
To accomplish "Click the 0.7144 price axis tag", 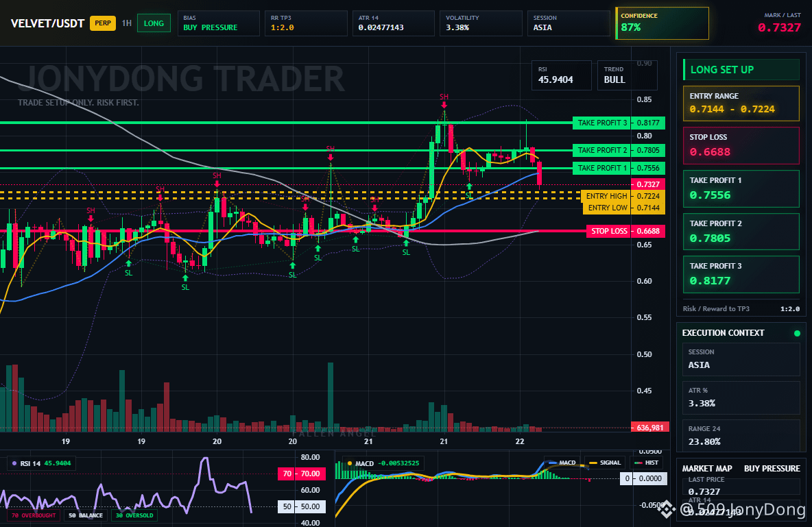I will pos(648,208).
